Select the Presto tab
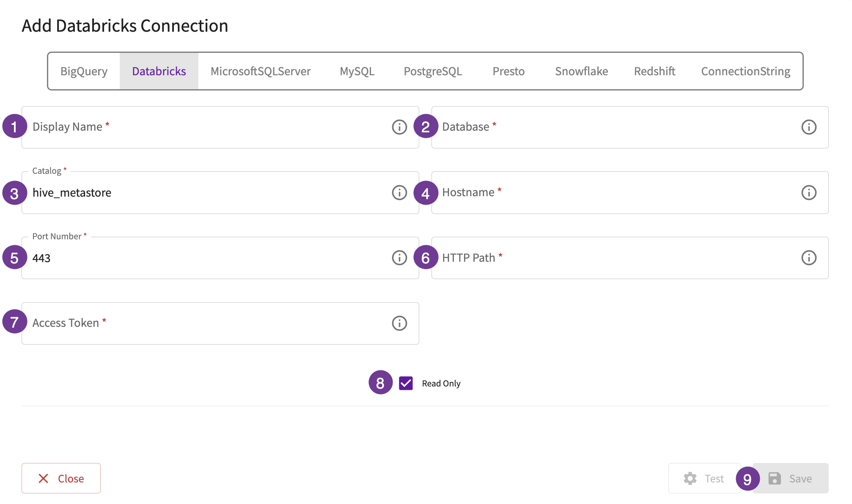This screenshot has width=852, height=504. click(508, 71)
